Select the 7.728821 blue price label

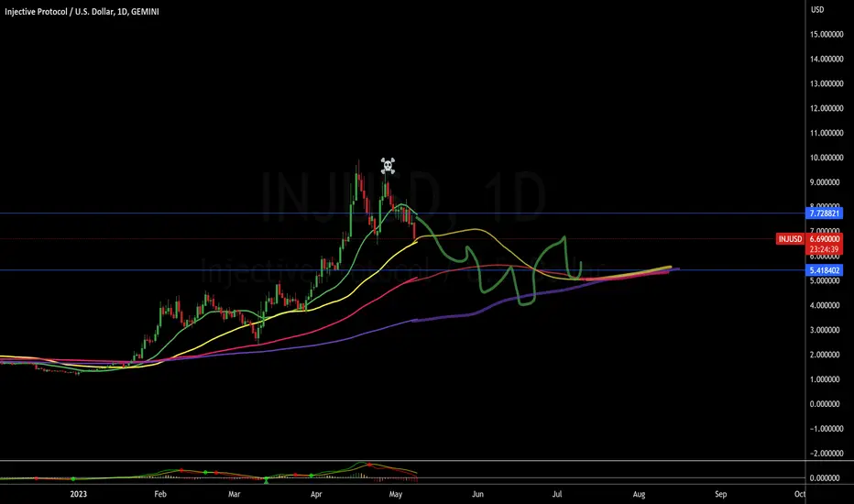click(x=824, y=213)
